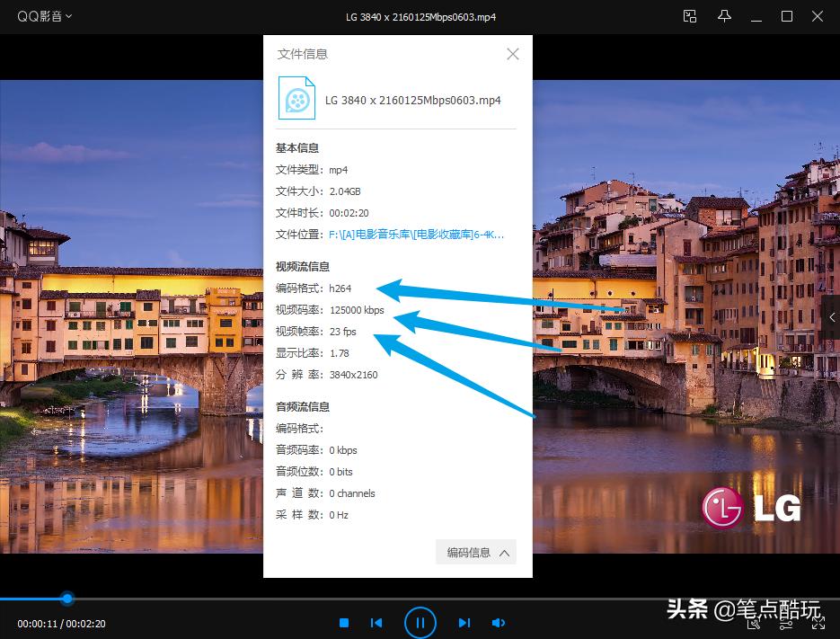The height and width of the screenshot is (639, 840).
Task: Click the 文件类型 mp4 row
Action: pyautogui.click(x=312, y=170)
